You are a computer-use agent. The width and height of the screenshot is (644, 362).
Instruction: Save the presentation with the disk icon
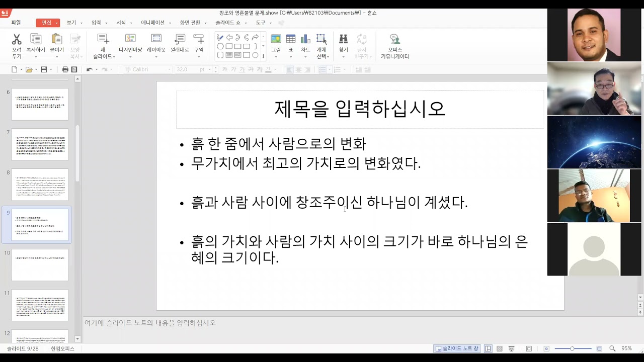click(x=44, y=69)
